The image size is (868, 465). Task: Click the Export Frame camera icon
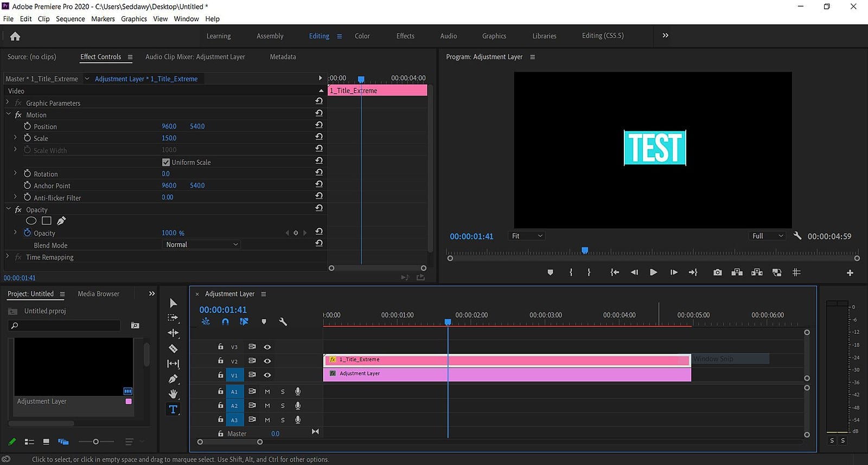(x=717, y=273)
